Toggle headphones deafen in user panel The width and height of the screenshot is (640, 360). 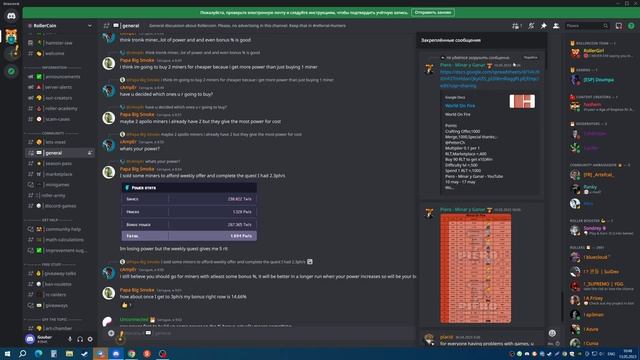(x=80, y=339)
